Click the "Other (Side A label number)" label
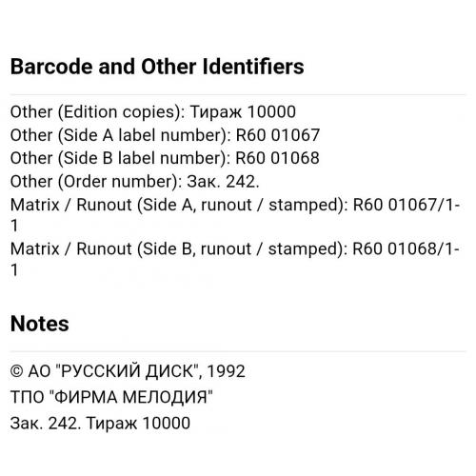Image resolution: width=476 pixels, height=476 pixels. click(x=121, y=135)
